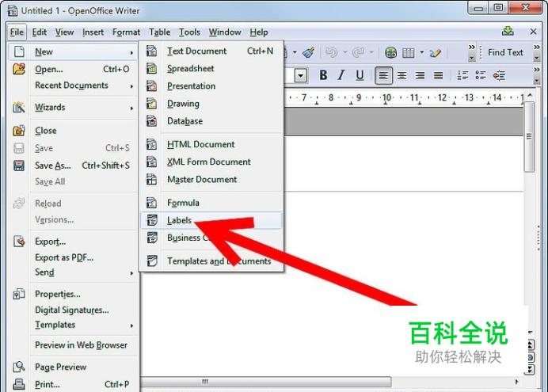548x392 pixels.
Task: Expand the Wizards submenu
Action: click(x=131, y=108)
